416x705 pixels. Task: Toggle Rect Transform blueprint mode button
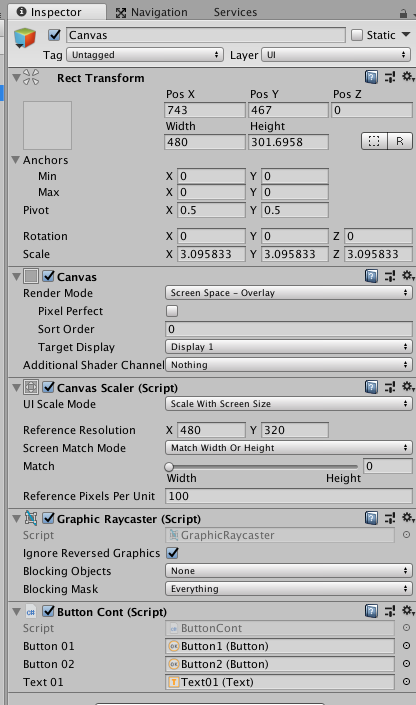tap(374, 141)
